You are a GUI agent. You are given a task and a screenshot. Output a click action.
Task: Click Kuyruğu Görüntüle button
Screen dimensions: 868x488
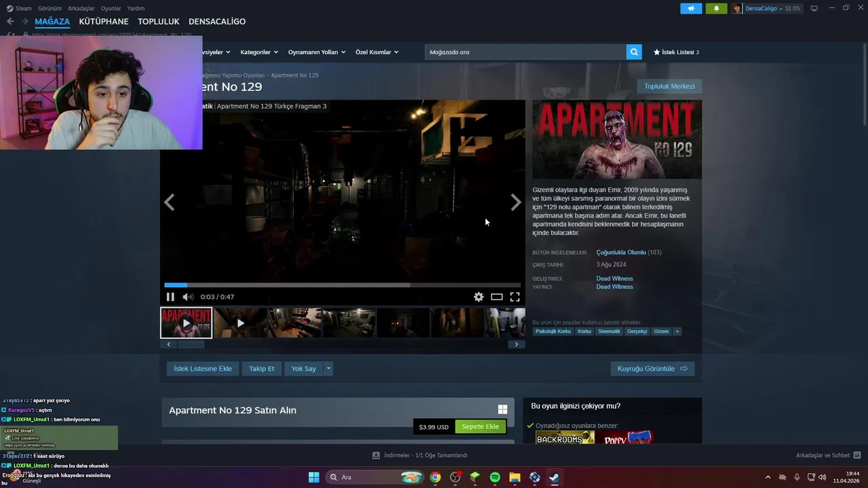[652, 369]
